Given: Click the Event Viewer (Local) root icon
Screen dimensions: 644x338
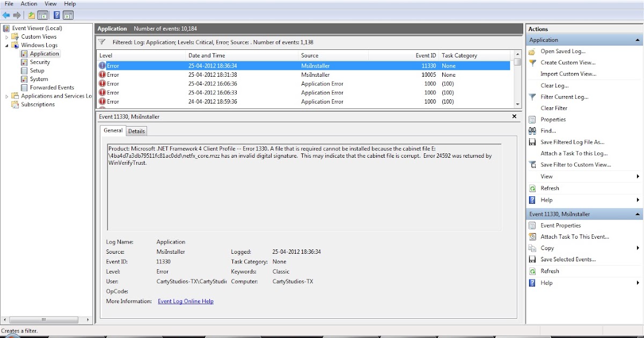Looking at the screenshot, I should [6, 28].
